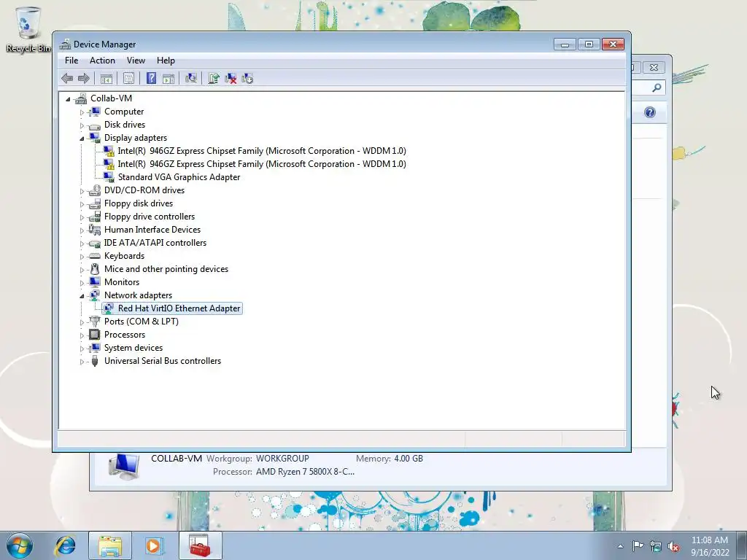
Task: Select System devices item
Action: (133, 348)
